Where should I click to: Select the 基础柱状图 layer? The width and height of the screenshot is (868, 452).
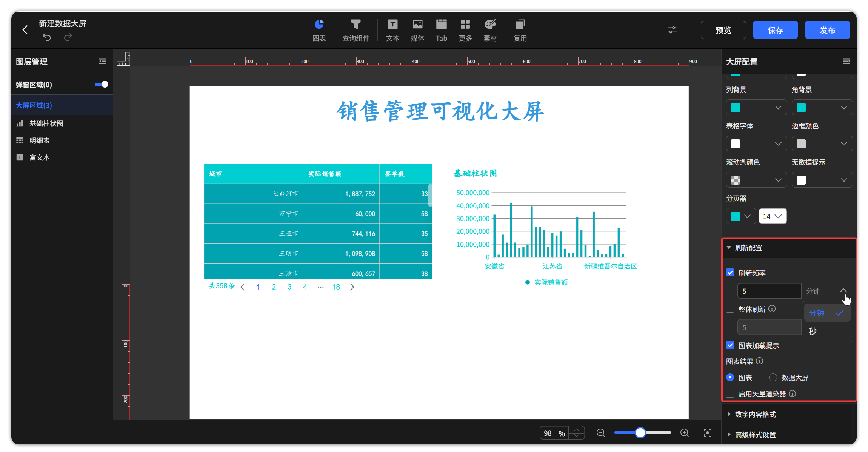point(62,123)
